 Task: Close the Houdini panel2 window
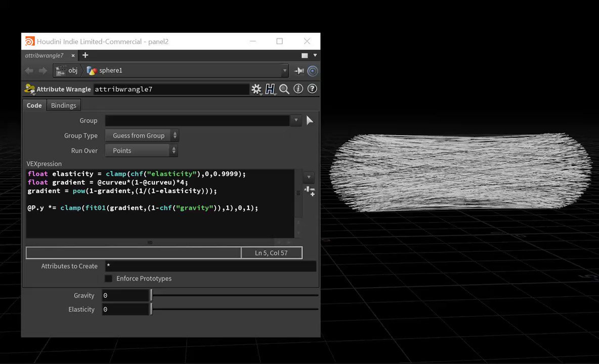(307, 41)
